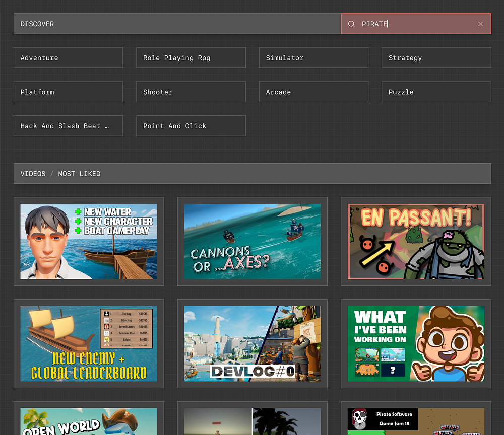Open What I've Been Working On video

point(416,343)
